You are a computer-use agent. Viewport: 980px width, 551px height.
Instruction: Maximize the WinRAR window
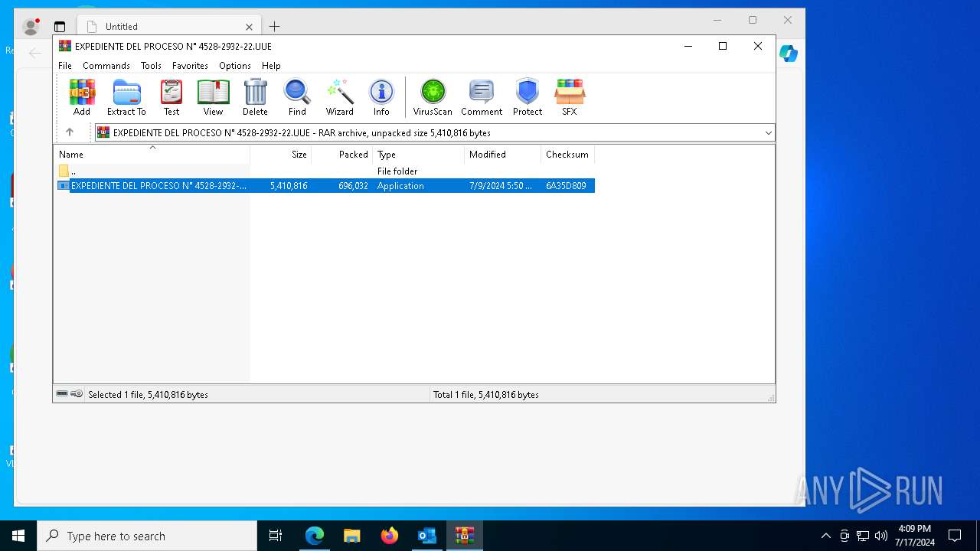(x=722, y=46)
